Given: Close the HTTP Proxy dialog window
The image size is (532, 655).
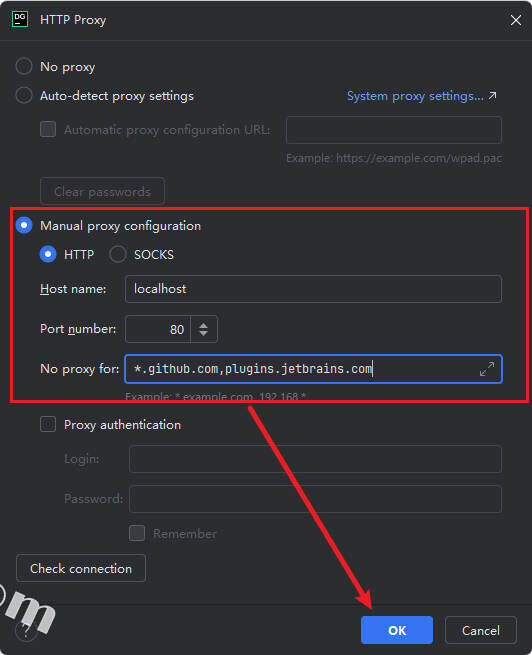Looking at the screenshot, I should pos(516,20).
